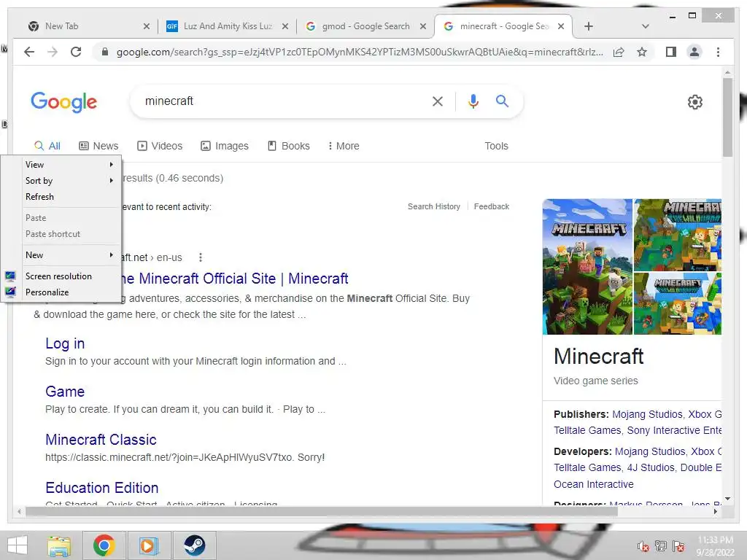This screenshot has height=560, width=747.
Task: Open the tab search dropdown chevron
Action: click(x=646, y=26)
